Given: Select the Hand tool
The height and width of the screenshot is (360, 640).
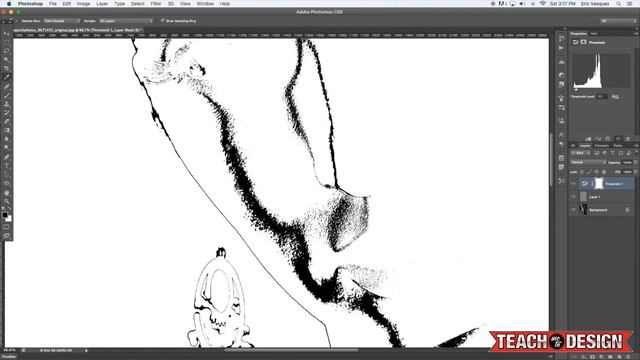Looking at the screenshot, I should click(7, 192).
